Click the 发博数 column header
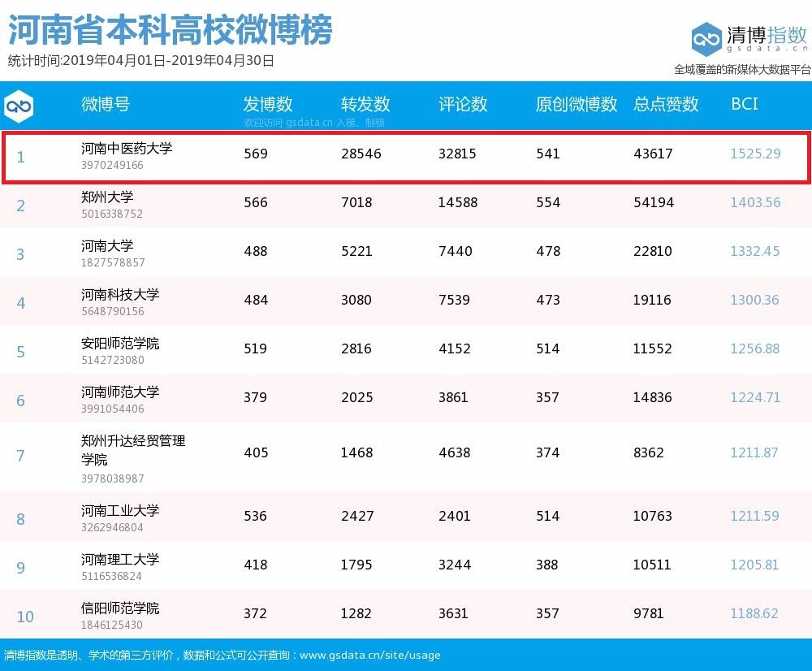The height and width of the screenshot is (671, 812). click(x=268, y=105)
